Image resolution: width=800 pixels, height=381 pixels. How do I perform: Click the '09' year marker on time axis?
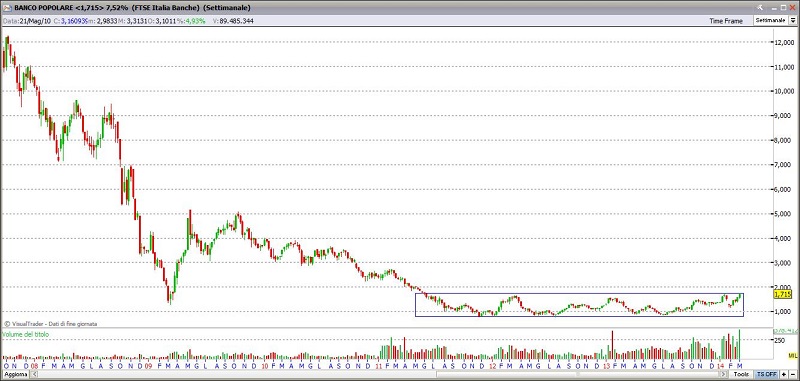coord(148,366)
